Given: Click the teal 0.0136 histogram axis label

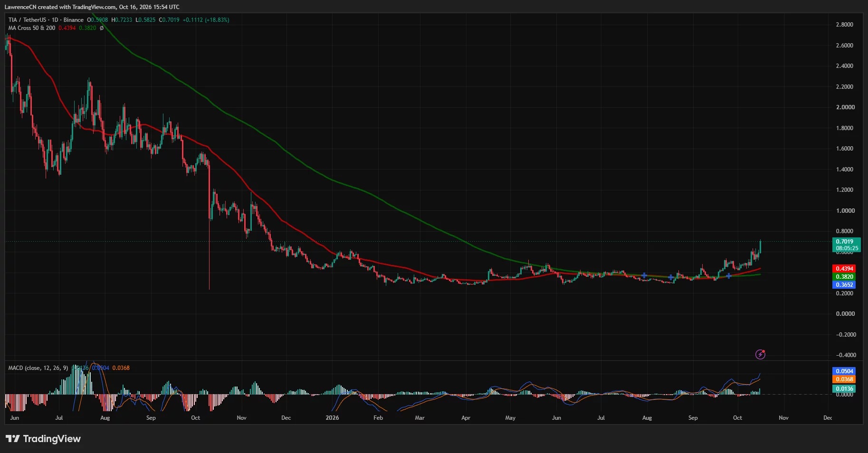Looking at the screenshot, I should (844, 389).
